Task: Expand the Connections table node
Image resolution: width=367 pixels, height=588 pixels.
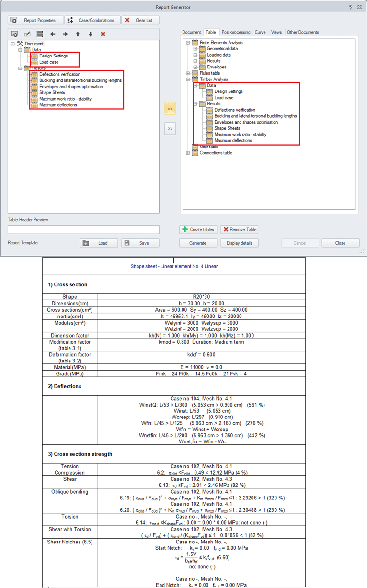Action: coord(188,153)
